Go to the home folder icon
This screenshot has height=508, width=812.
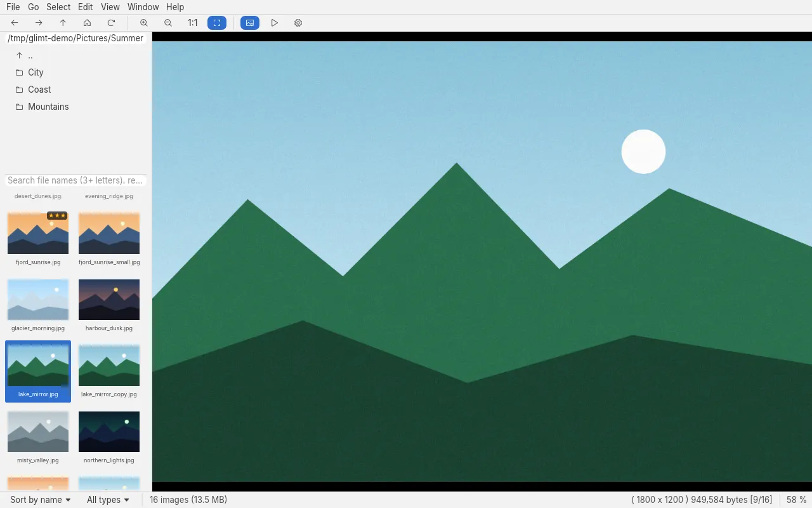coord(87,23)
